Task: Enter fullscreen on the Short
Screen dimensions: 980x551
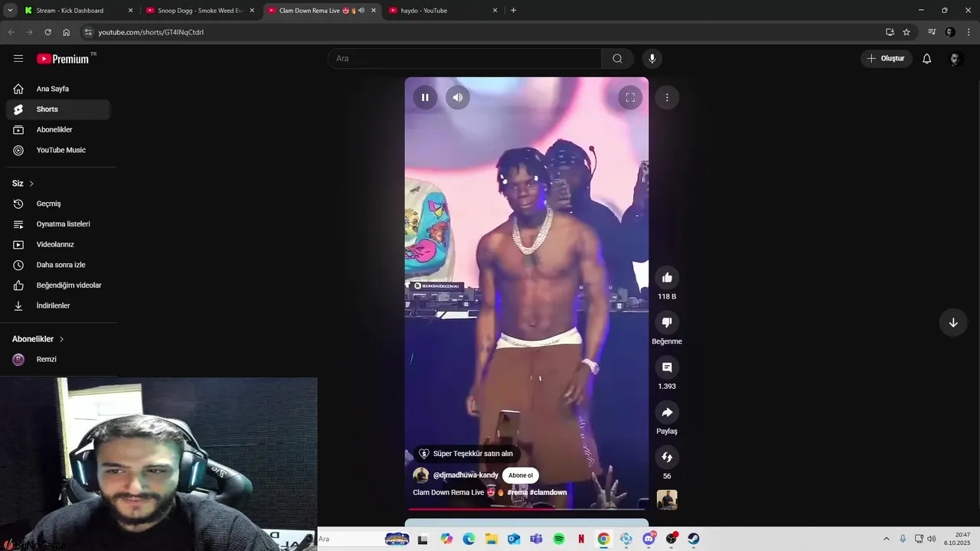Action: (630, 97)
